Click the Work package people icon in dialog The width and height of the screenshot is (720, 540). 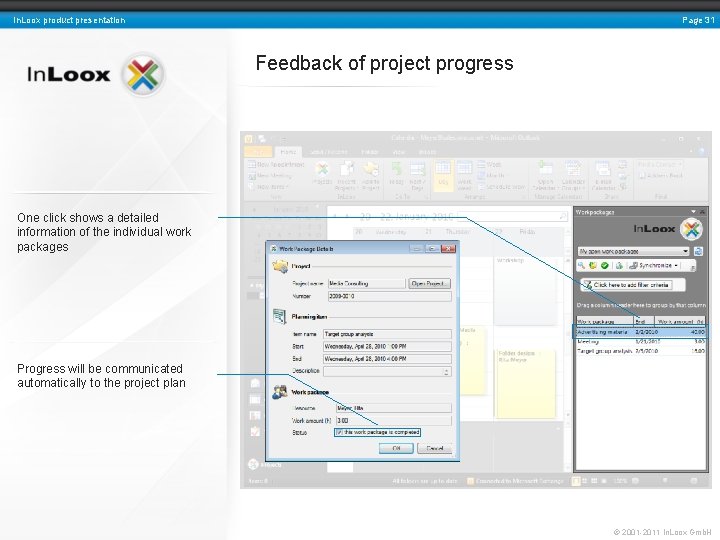pos(280,392)
